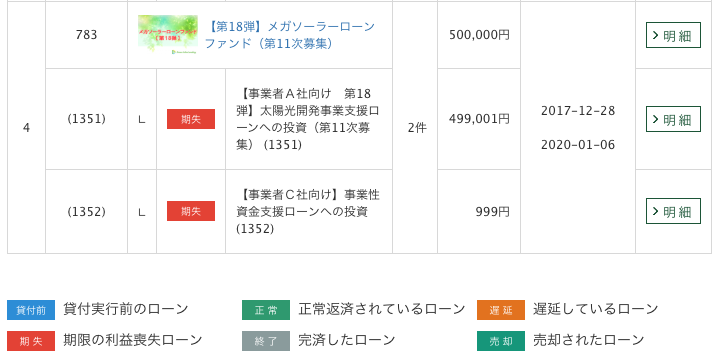Click the L tree marker for row 1352

coord(142,212)
